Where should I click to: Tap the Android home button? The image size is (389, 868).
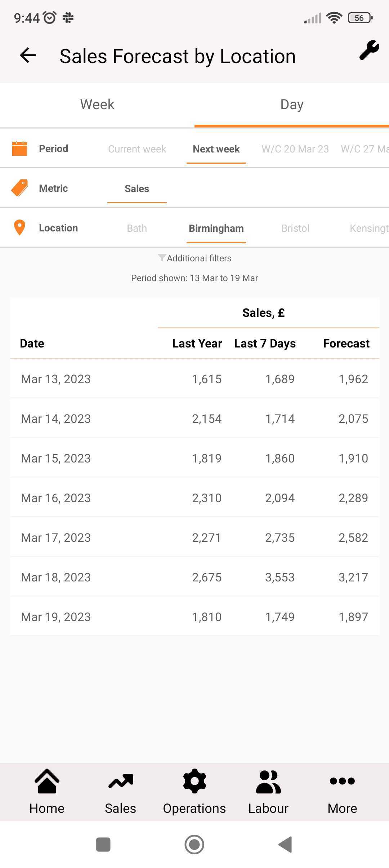(x=194, y=845)
